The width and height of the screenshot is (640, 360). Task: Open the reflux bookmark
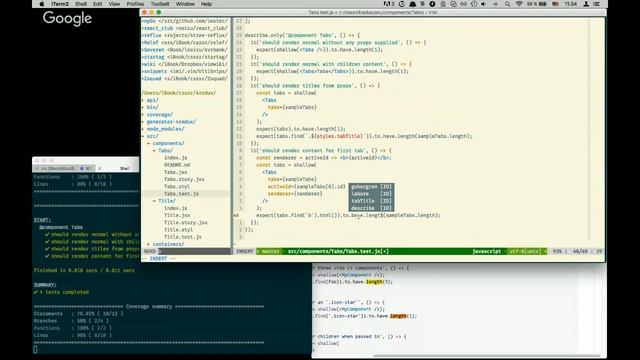click(185, 35)
